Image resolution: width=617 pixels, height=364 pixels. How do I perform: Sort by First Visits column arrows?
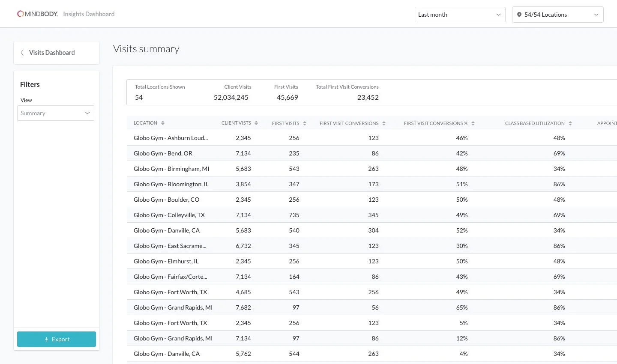pos(305,123)
